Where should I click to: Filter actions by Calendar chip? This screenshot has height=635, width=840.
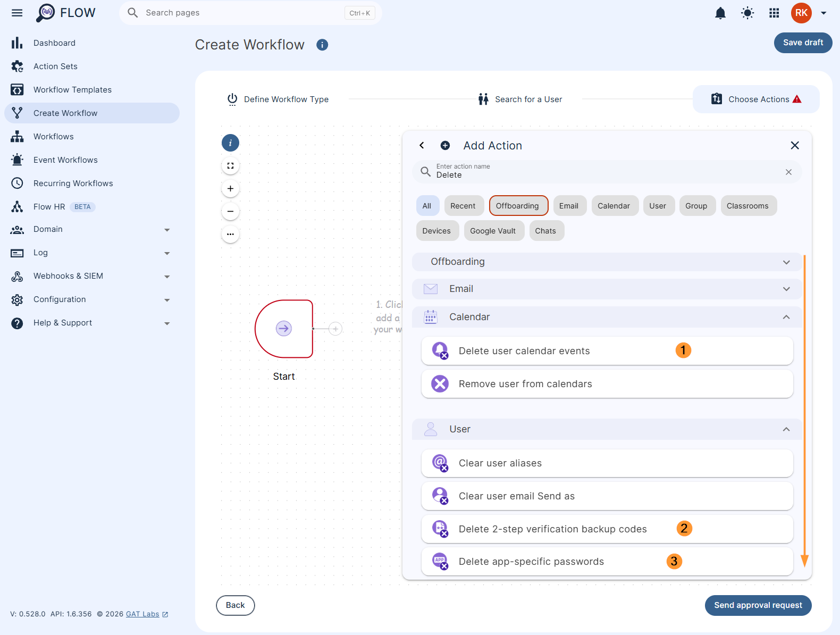(x=614, y=206)
